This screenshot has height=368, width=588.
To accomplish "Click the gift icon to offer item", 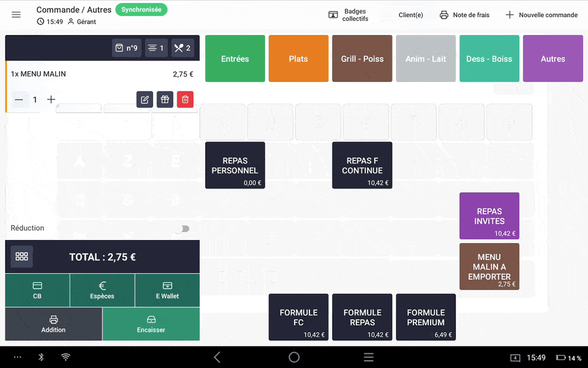I will (x=165, y=99).
